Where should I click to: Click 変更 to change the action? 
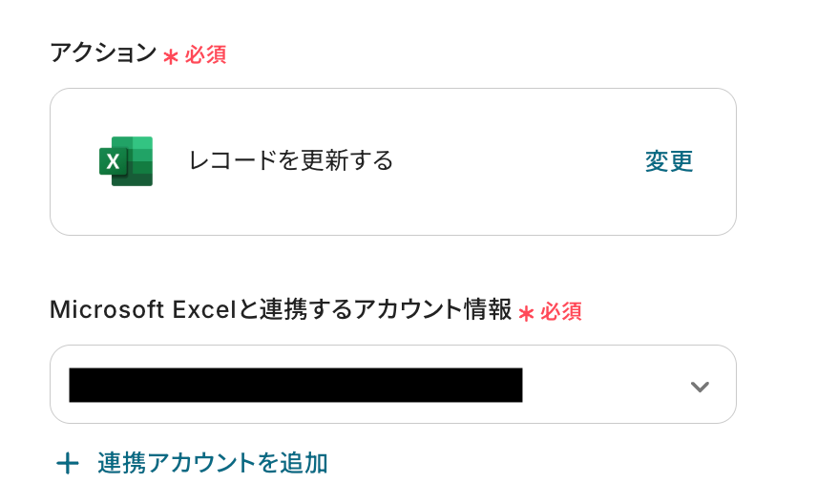click(668, 161)
